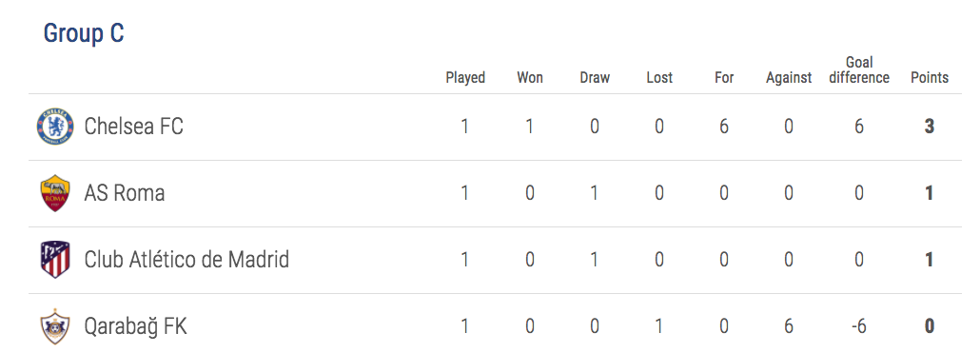Click the Draw column header

click(595, 78)
